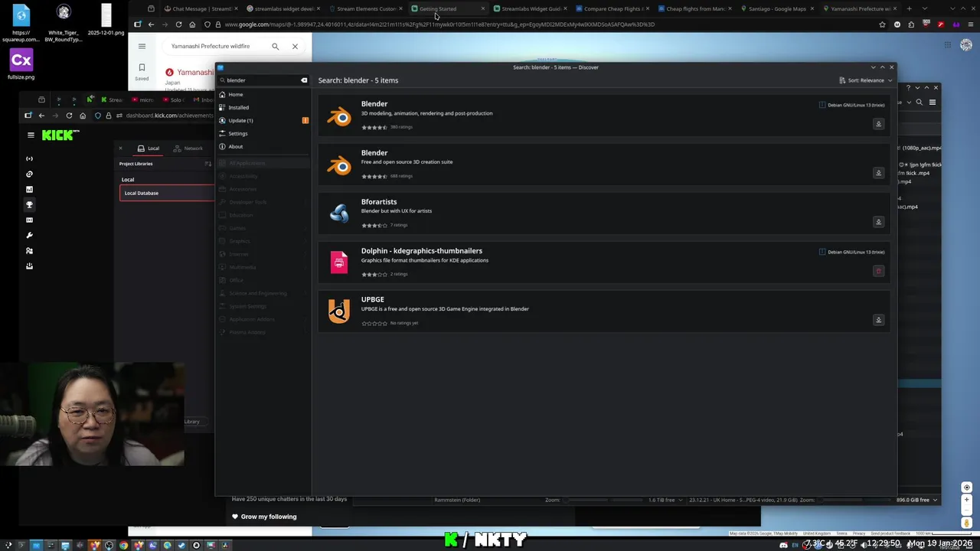The width and height of the screenshot is (980, 551).
Task: Install Bforartists via its download icon
Action: point(878,222)
